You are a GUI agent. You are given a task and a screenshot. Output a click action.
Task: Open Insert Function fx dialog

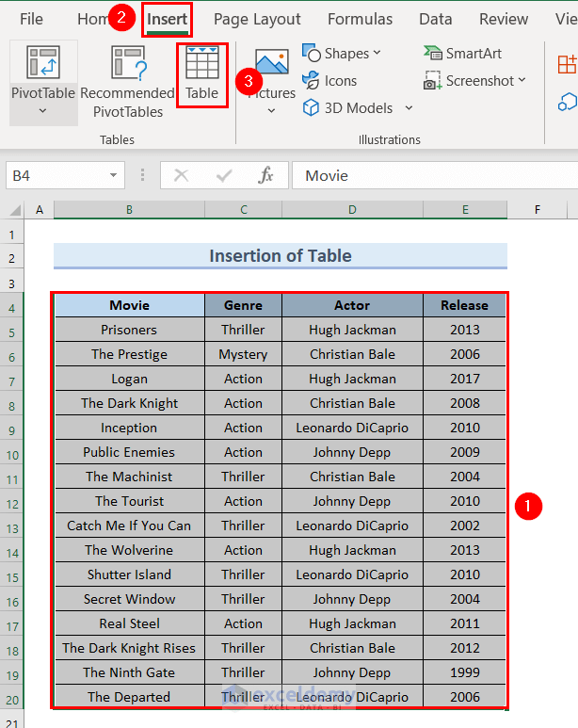click(x=265, y=175)
